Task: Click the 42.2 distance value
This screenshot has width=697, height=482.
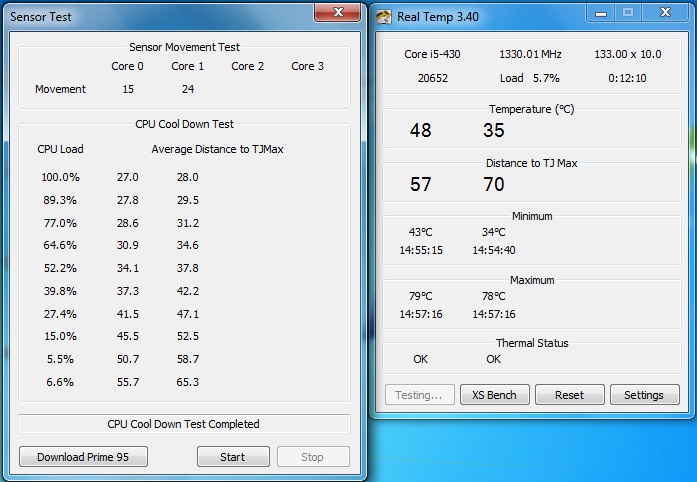Action: (x=188, y=291)
